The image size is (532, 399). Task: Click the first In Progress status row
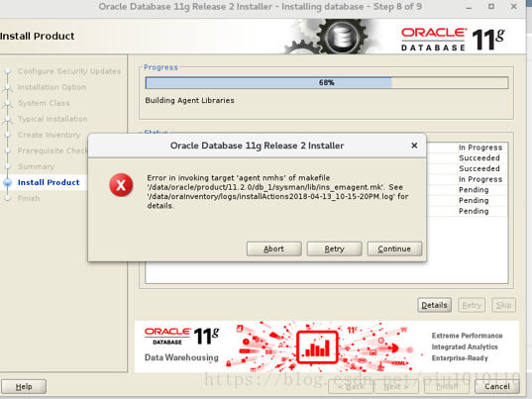click(x=480, y=148)
